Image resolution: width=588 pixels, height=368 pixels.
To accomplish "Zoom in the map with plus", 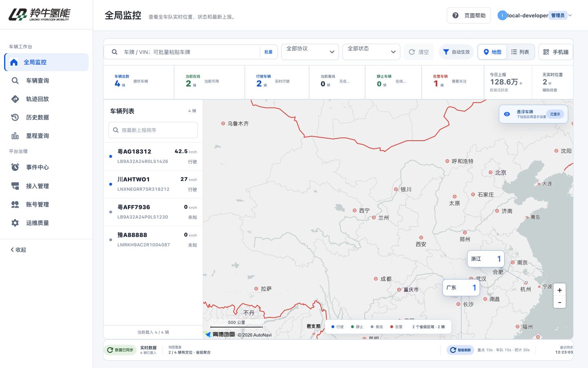I will 559,290.
